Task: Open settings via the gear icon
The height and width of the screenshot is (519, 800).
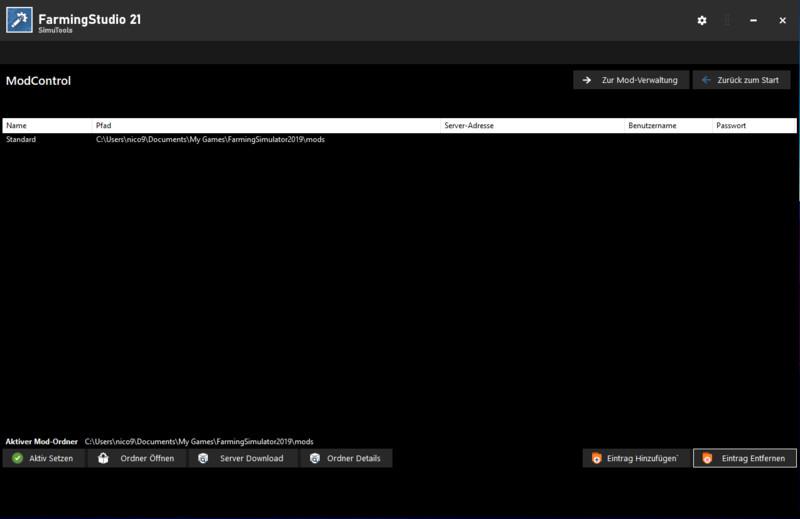Action: tap(701, 21)
